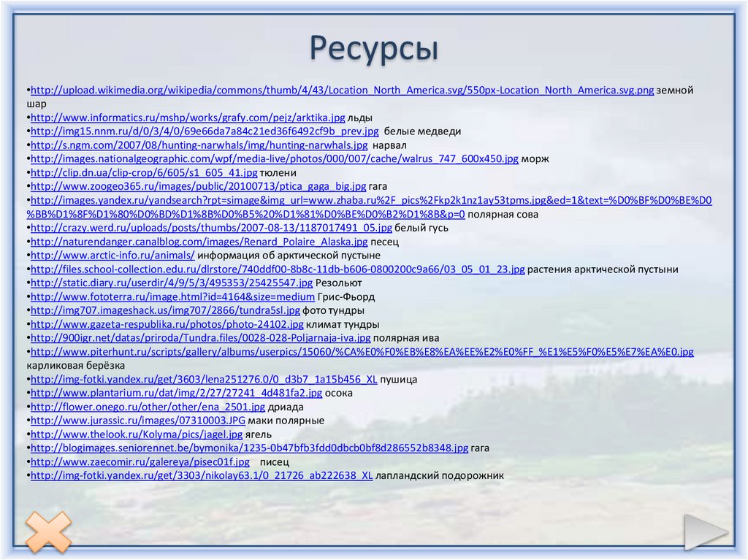Click the caption 'тюлени'
Screen dimensions: 748x560
(278, 173)
